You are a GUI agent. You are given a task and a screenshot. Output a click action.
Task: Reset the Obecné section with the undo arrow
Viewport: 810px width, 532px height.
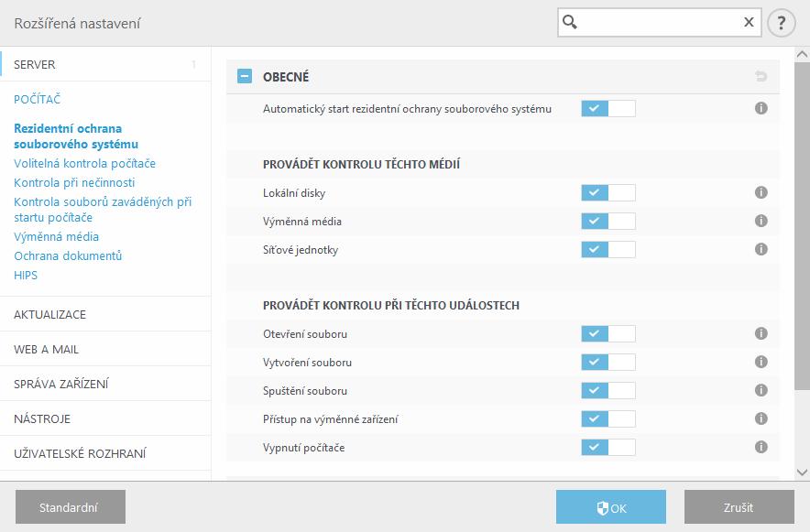pyautogui.click(x=761, y=77)
